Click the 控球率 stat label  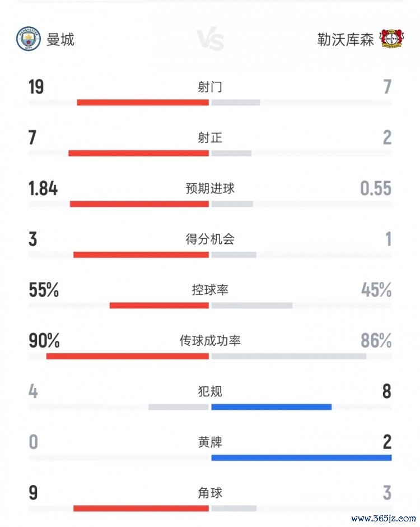(x=210, y=290)
